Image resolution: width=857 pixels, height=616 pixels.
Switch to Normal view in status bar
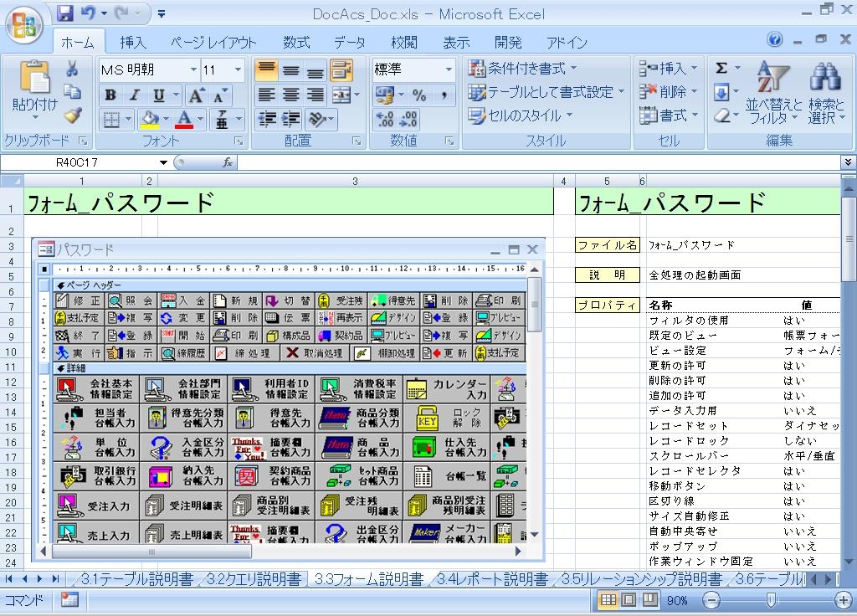(x=608, y=600)
